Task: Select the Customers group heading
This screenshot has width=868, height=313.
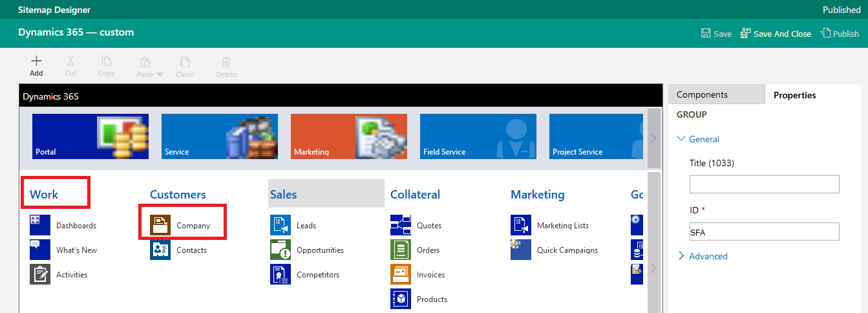Action: point(178,194)
